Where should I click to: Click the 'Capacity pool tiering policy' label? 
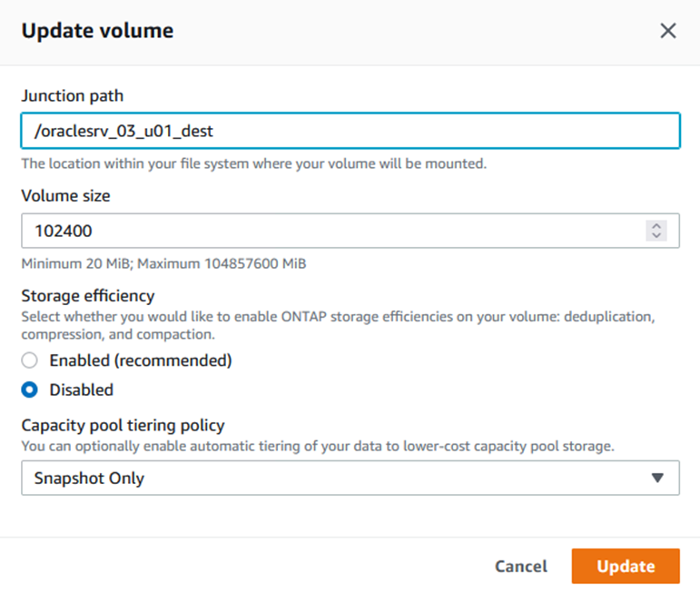click(x=123, y=425)
